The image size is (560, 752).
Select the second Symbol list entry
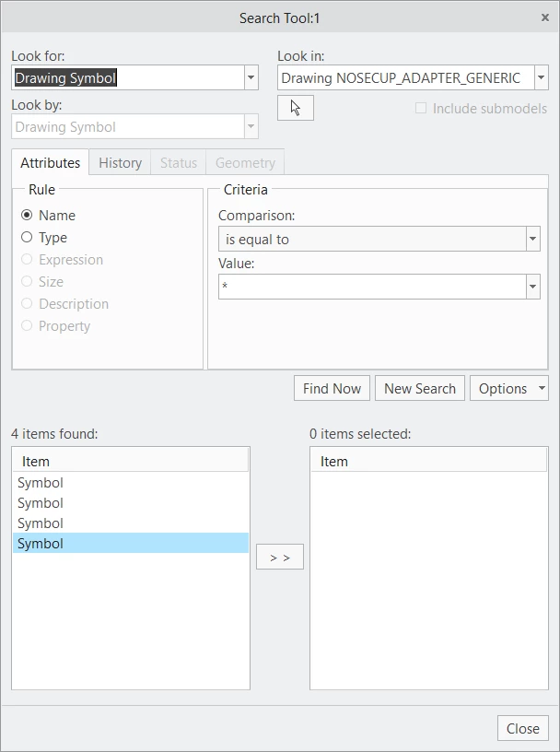131,502
